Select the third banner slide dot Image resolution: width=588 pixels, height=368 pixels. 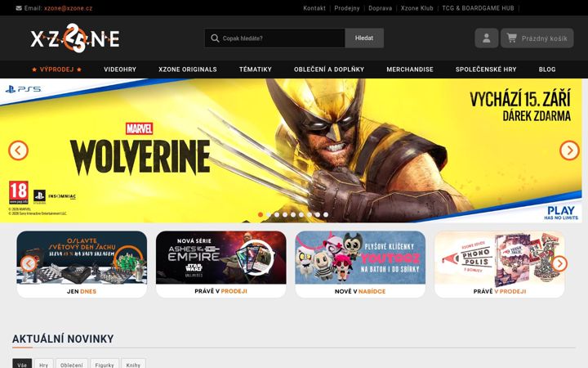(x=277, y=214)
